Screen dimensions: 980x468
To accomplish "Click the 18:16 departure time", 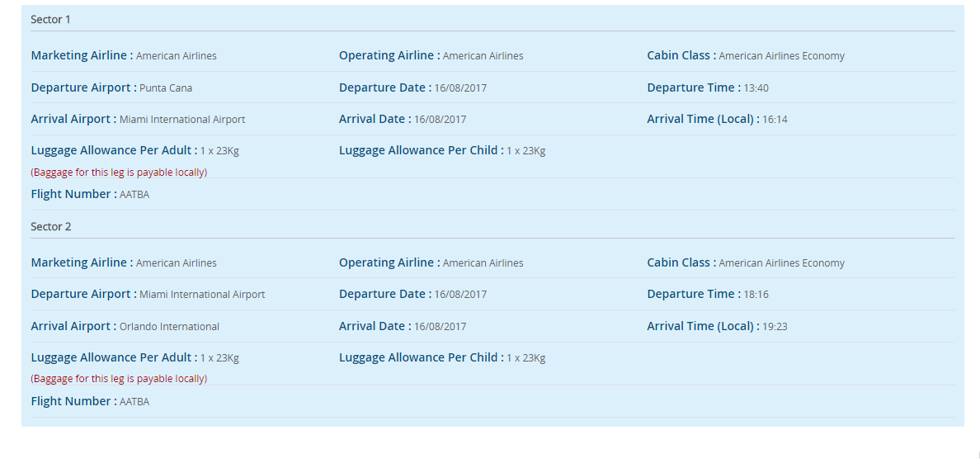I will click(x=756, y=295).
